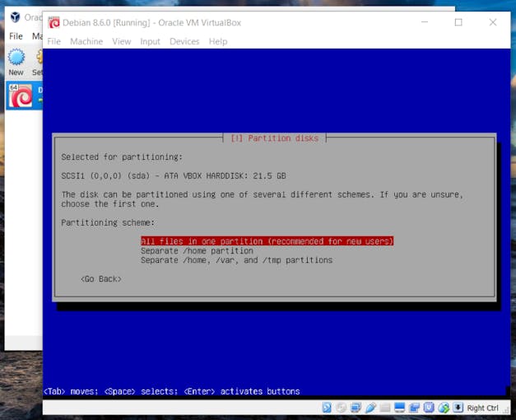The image size is (516, 420).
Task: Open the Help menu of the VM window
Action: [218, 41]
